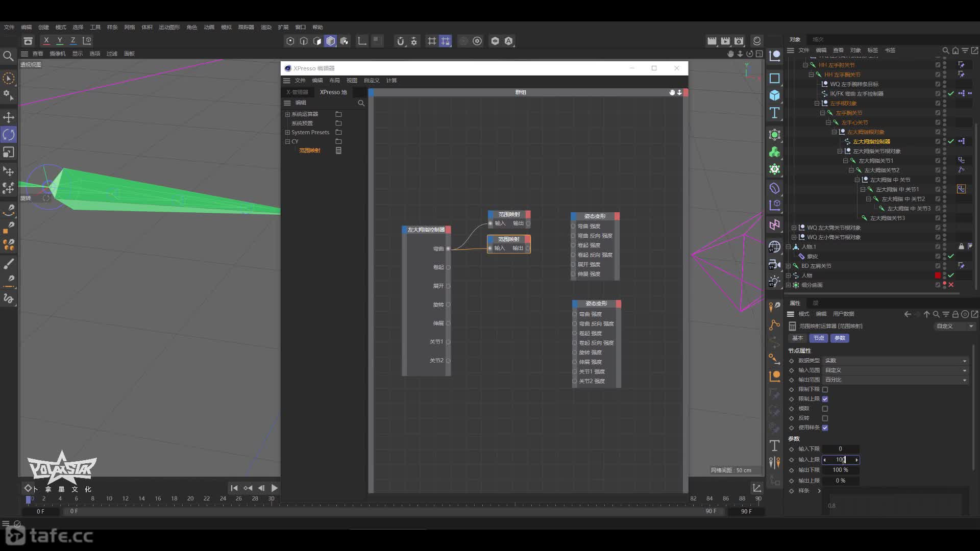Switch to X-管理器 tab
This screenshot has height=551, width=980.
point(297,92)
